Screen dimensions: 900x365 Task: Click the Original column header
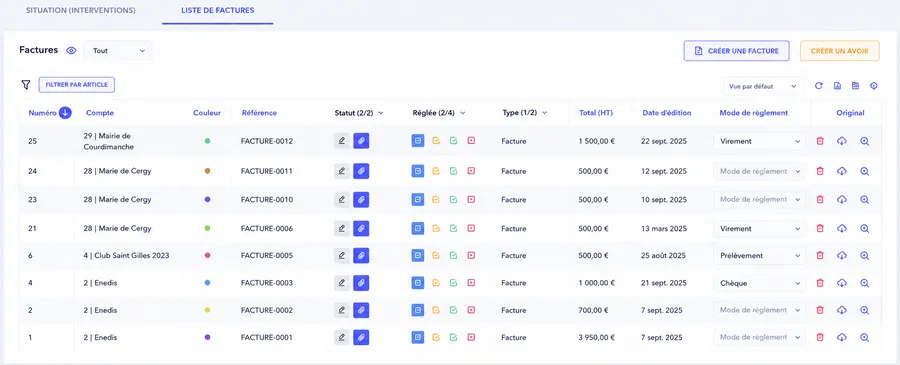pos(850,113)
